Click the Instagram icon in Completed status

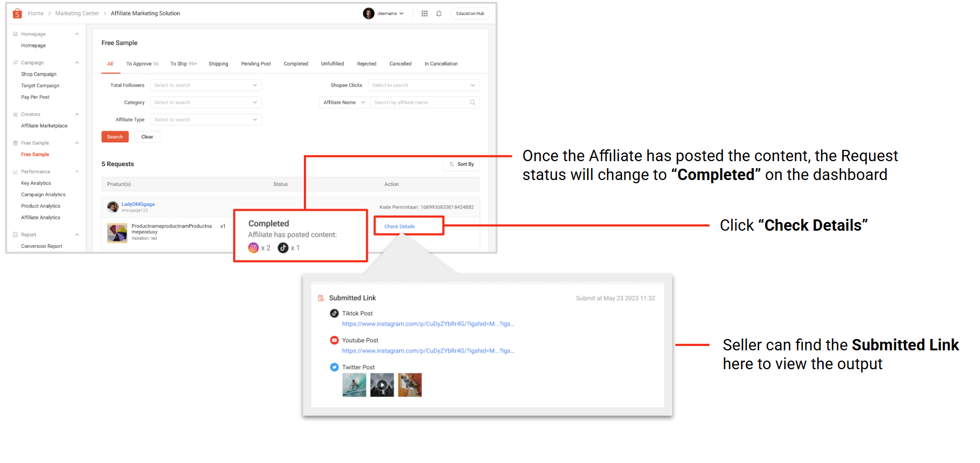(253, 248)
